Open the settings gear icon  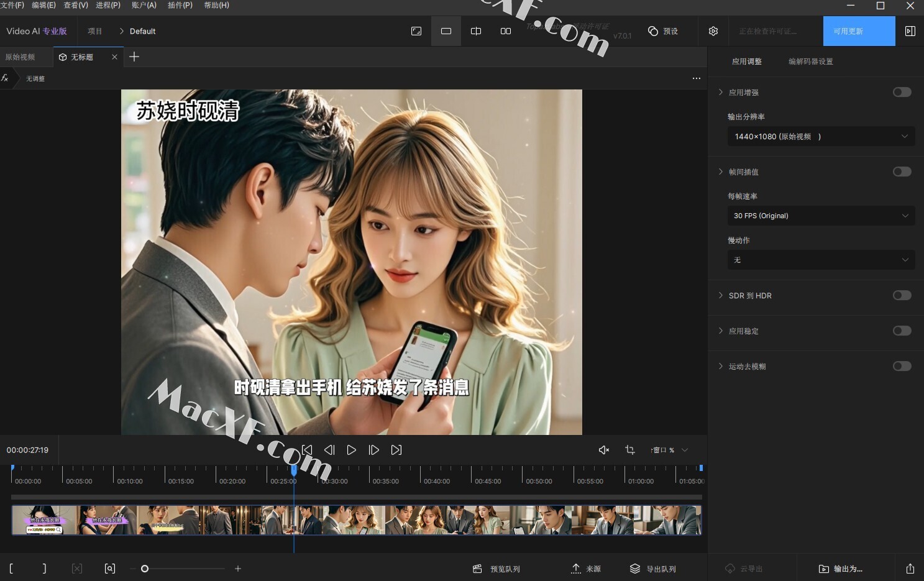tap(713, 31)
